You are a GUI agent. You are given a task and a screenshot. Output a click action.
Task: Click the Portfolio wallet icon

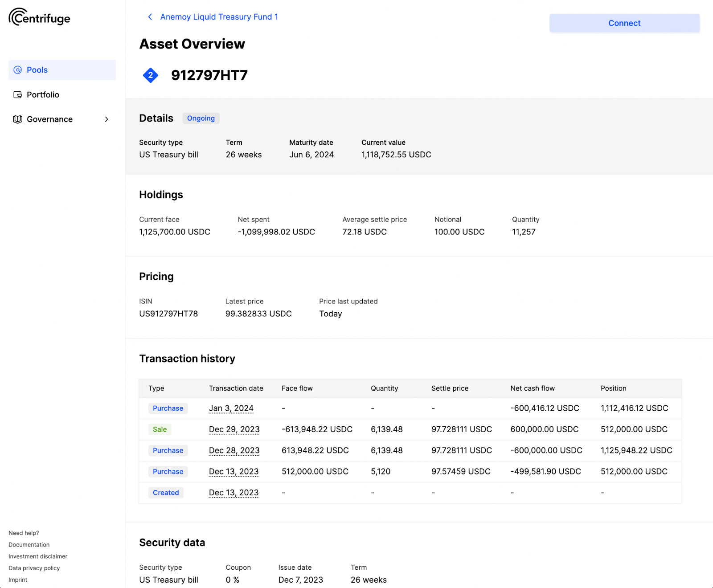(x=18, y=94)
